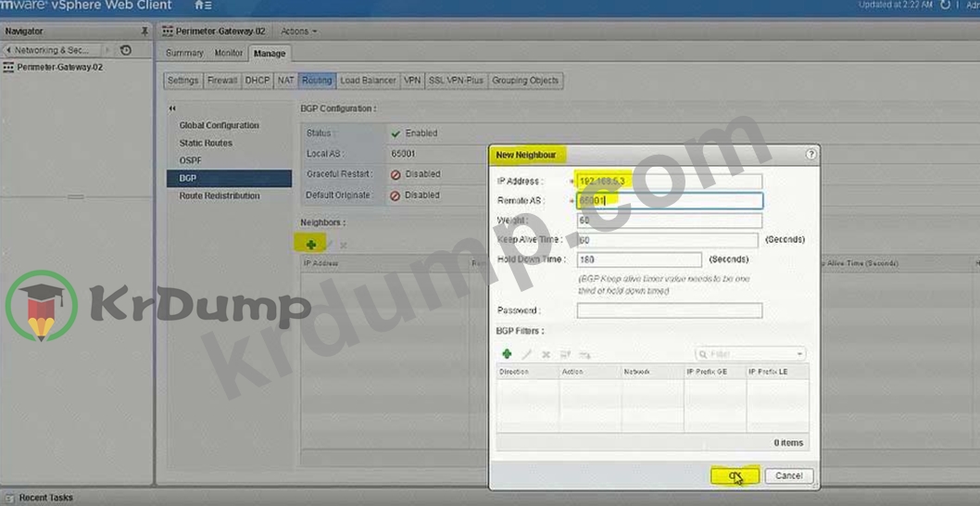Open the NAT sub-tab
The height and width of the screenshot is (506, 980).
[x=285, y=80]
